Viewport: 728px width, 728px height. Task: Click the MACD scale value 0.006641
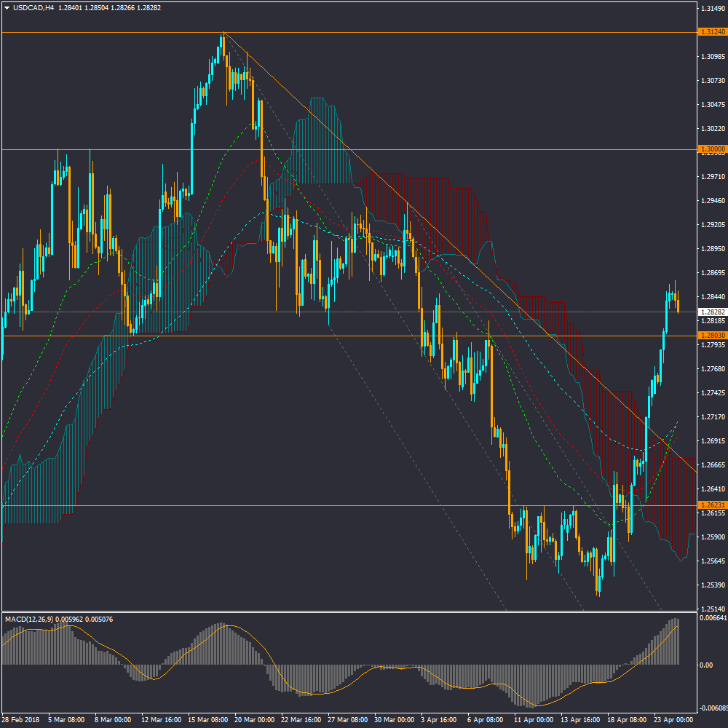[x=713, y=618]
